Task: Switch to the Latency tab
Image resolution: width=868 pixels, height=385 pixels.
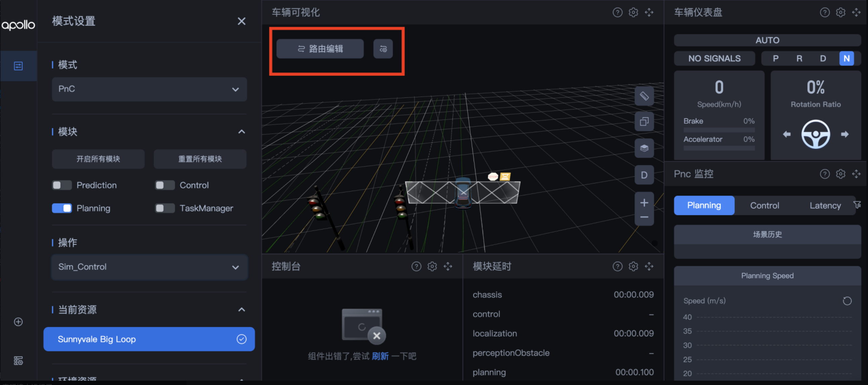Action: [825, 205]
